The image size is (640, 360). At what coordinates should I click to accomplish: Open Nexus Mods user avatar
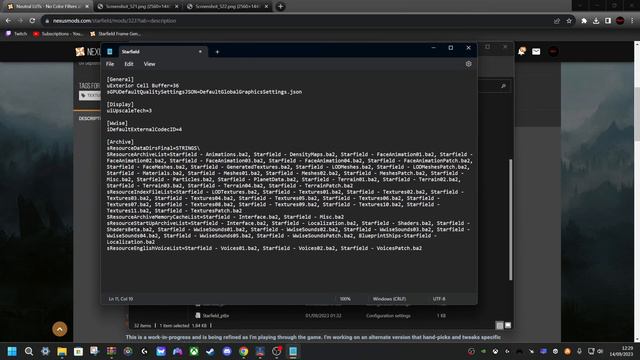(553, 51)
